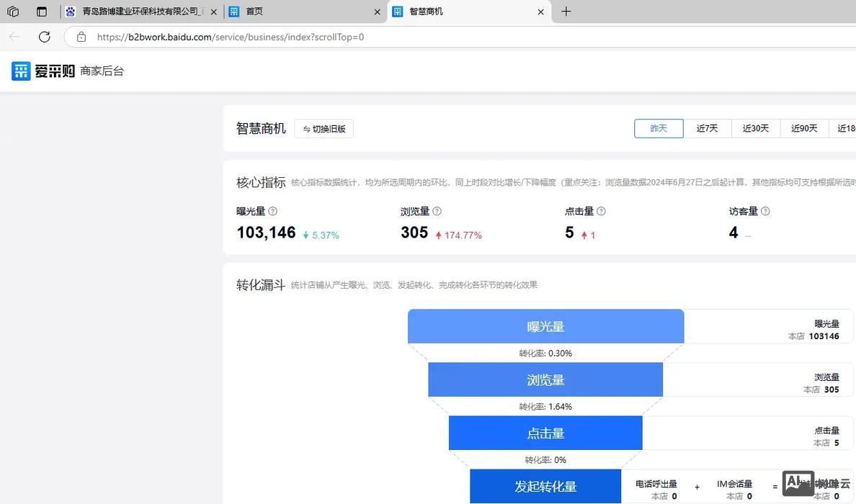The height and width of the screenshot is (504, 856).
Task: Select the 近30天 time filter
Action: pyautogui.click(x=755, y=128)
